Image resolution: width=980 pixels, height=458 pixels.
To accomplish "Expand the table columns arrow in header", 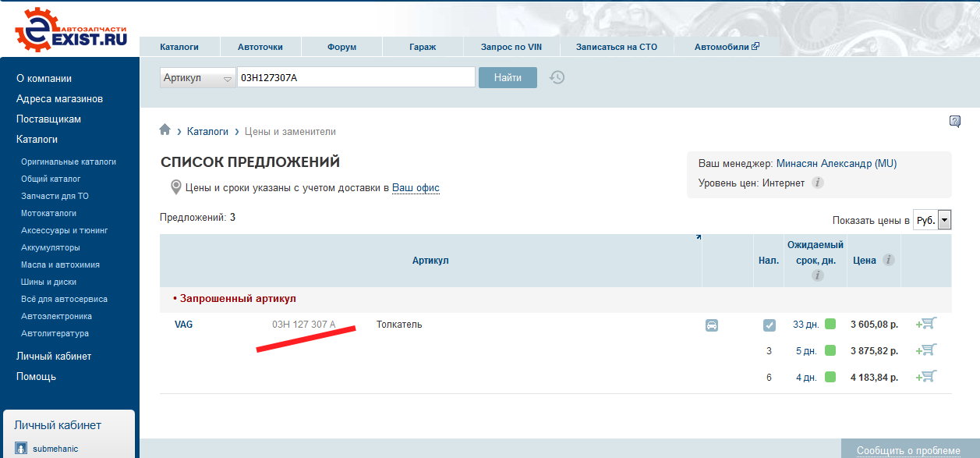I will pyautogui.click(x=698, y=237).
